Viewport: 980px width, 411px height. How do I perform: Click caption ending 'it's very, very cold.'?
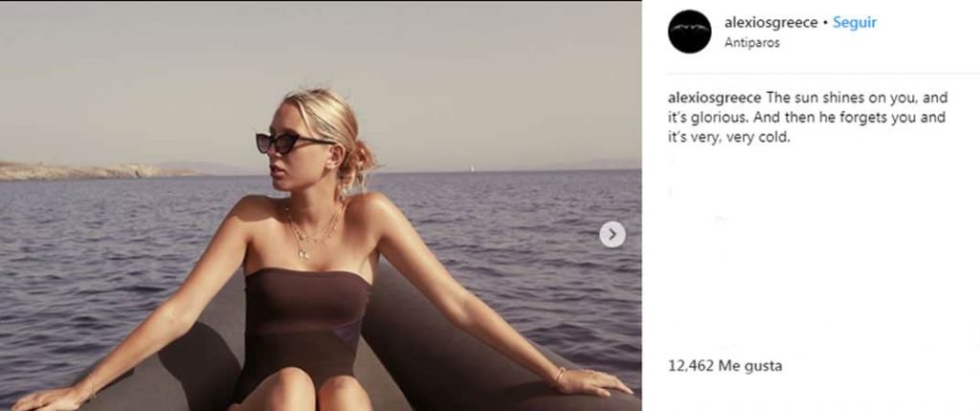729,138
